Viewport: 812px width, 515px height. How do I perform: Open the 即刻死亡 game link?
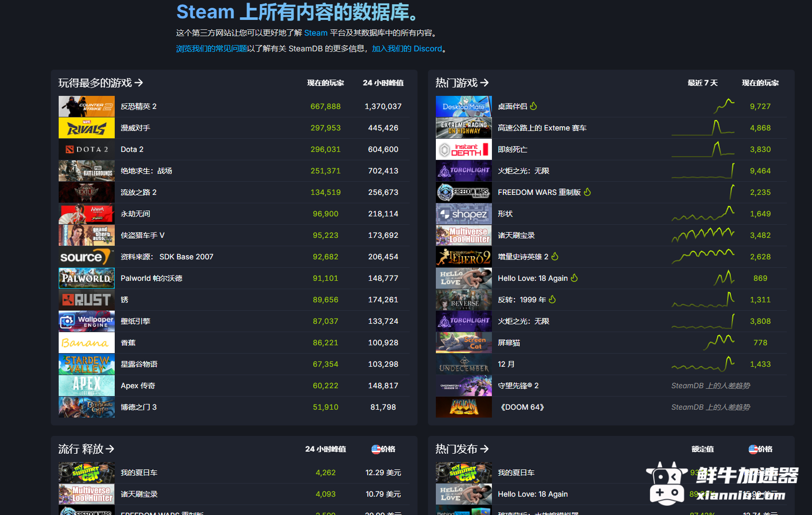(x=513, y=149)
